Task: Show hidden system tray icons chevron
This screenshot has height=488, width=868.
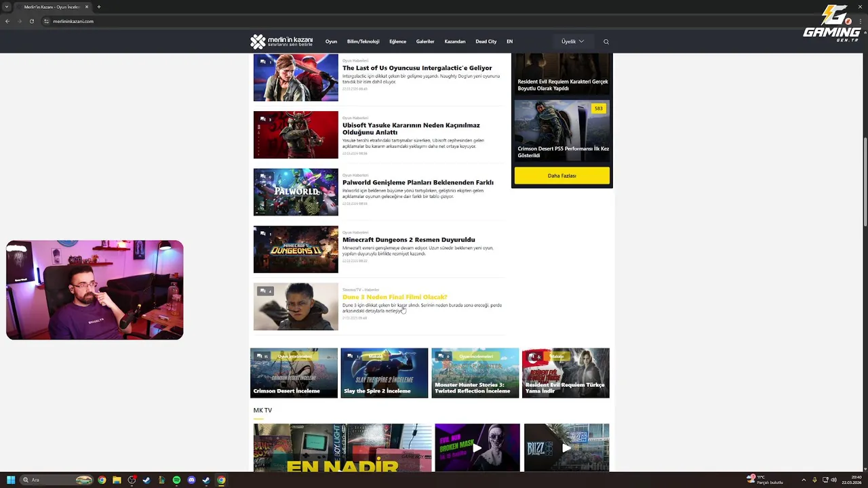Action: coord(804,480)
